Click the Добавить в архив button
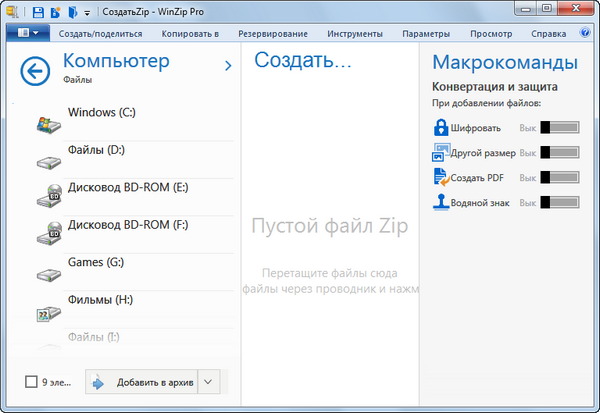This screenshot has width=600, height=413. pyautogui.click(x=142, y=381)
